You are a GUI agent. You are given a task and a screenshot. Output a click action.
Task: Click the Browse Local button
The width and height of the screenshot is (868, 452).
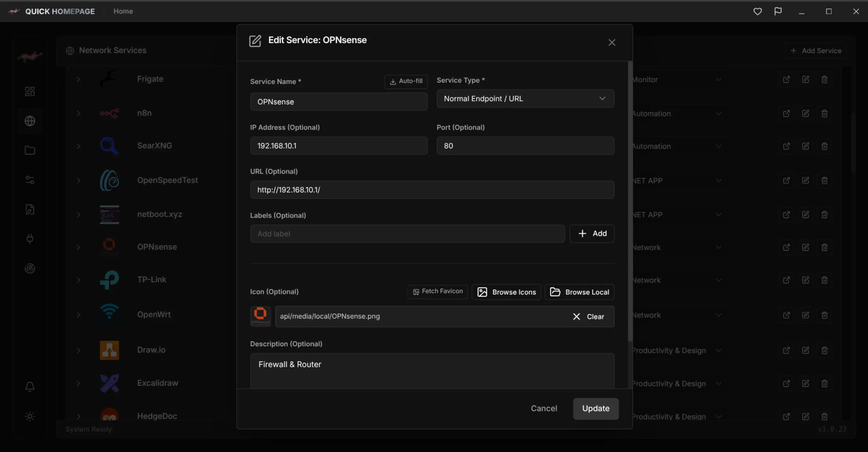(579, 292)
